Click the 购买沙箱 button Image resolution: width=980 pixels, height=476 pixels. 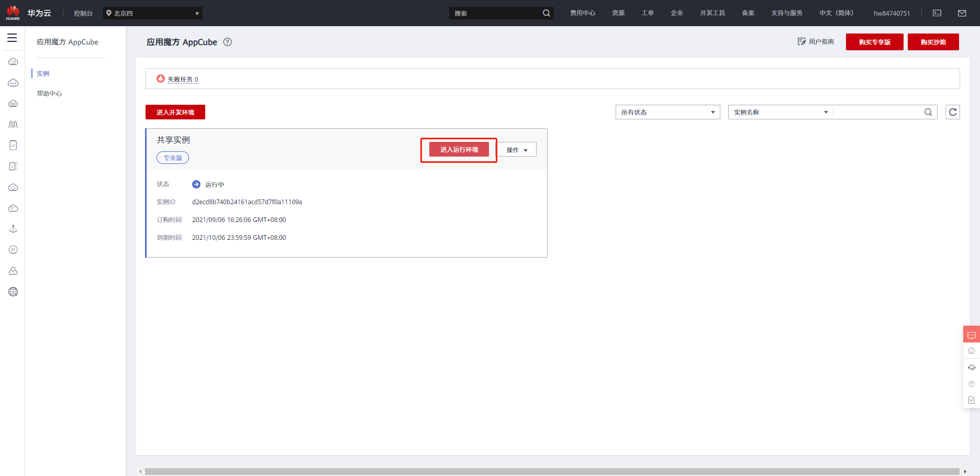pyautogui.click(x=933, y=42)
